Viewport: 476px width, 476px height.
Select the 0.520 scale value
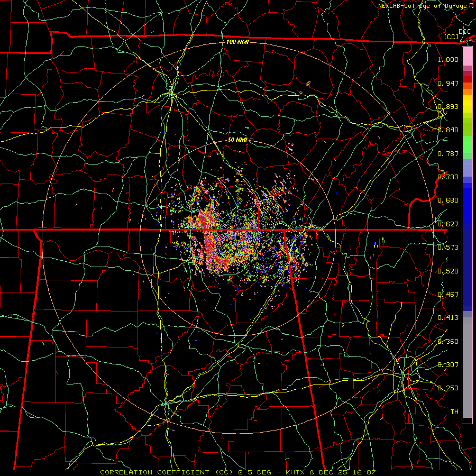[448, 271]
